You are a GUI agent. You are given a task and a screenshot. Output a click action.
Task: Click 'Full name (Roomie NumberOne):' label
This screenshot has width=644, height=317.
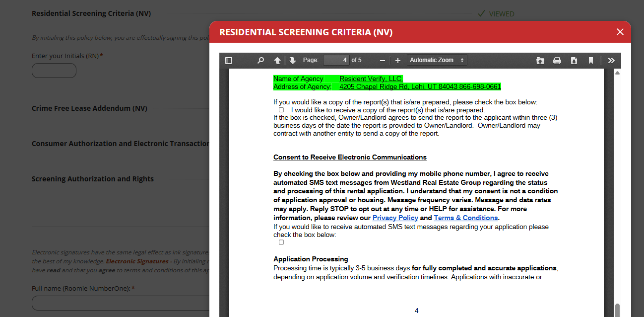coord(83,288)
